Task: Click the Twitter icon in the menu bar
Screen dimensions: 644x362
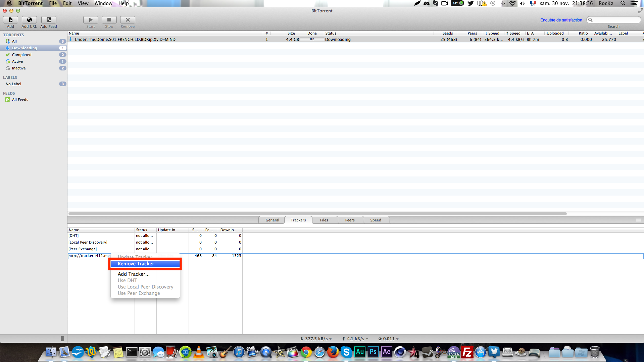Action: tap(470, 3)
